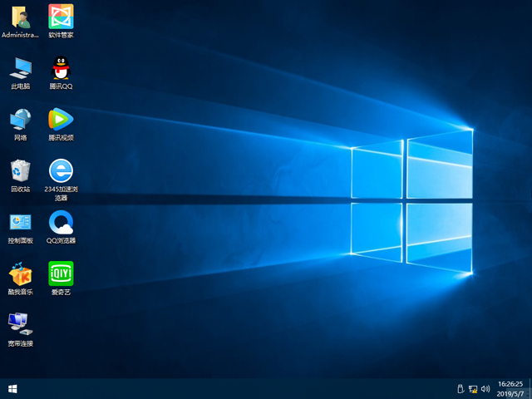Click the 软件管家 desktop icon
This screenshot has height=399, width=532.
[x=61, y=17]
